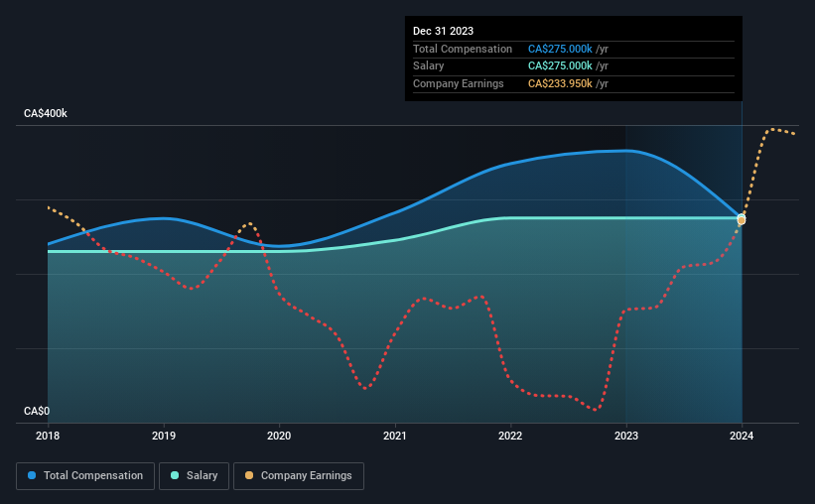Click the blue Total Compensation legend dot
Viewport: 815px width, 504px height.
point(32,475)
